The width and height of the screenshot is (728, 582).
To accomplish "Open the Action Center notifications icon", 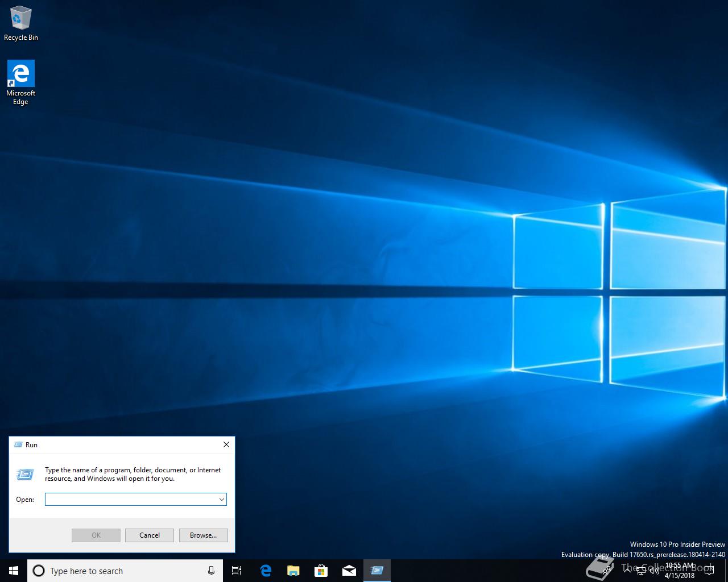I will point(709,571).
